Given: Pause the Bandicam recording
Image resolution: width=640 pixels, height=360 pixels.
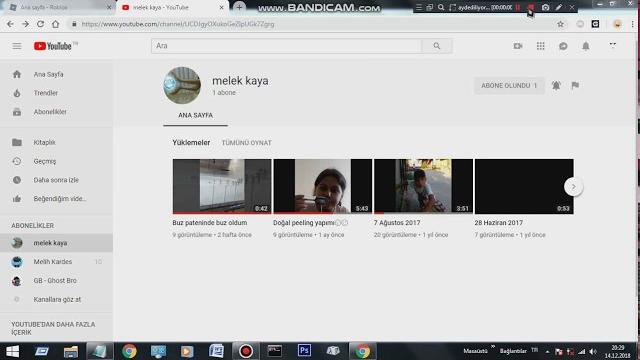Looking at the screenshot, I should 518,7.
